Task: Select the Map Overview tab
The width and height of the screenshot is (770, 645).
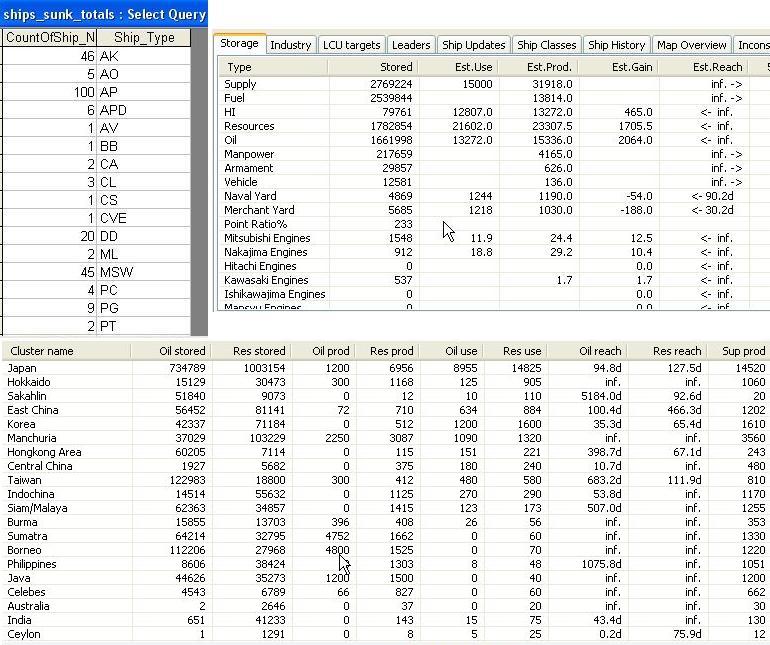Action: point(691,45)
